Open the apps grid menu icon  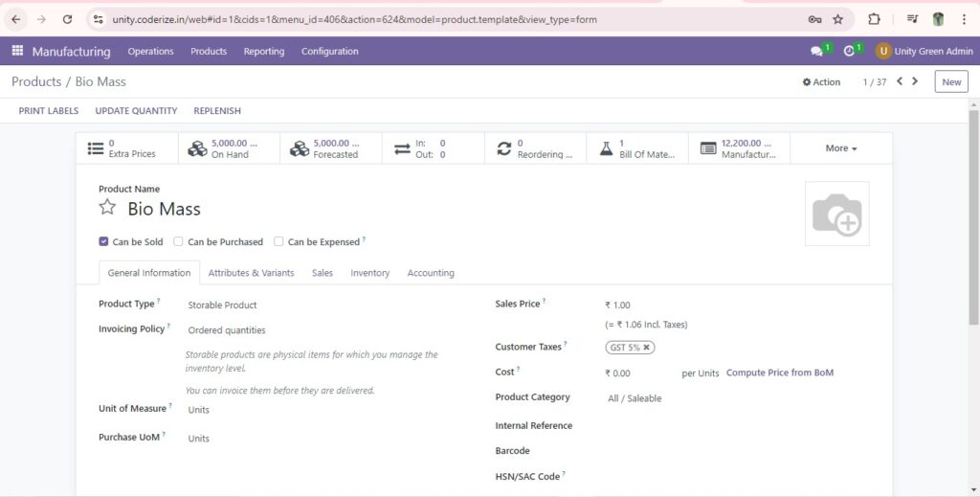17,51
